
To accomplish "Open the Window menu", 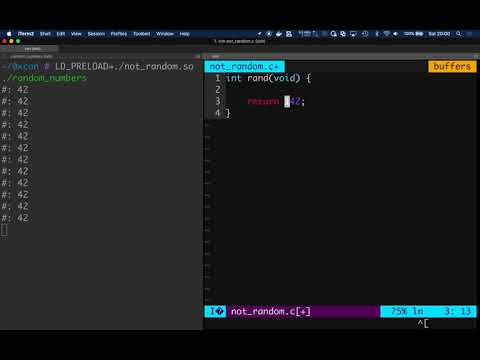I will [165, 34].
